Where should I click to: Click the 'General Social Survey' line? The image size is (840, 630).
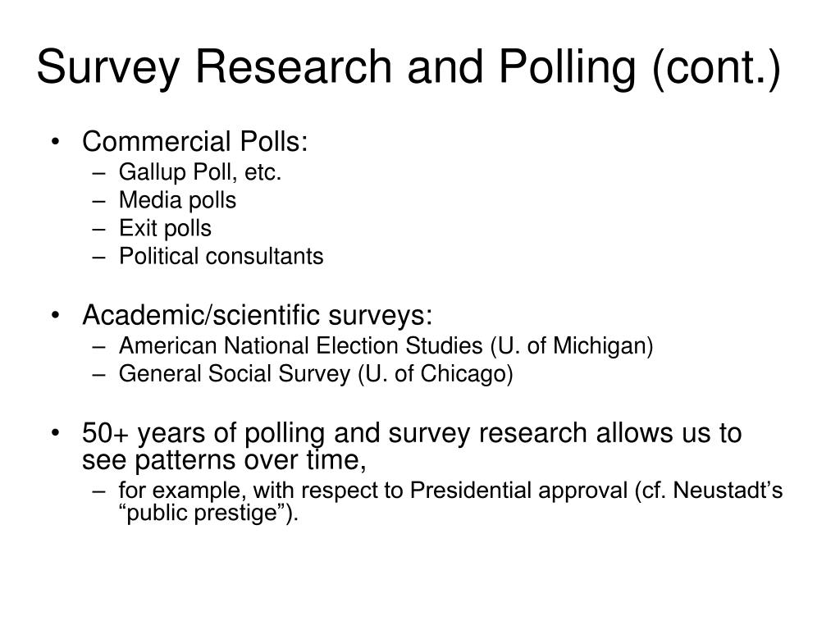pyautogui.click(x=235, y=373)
